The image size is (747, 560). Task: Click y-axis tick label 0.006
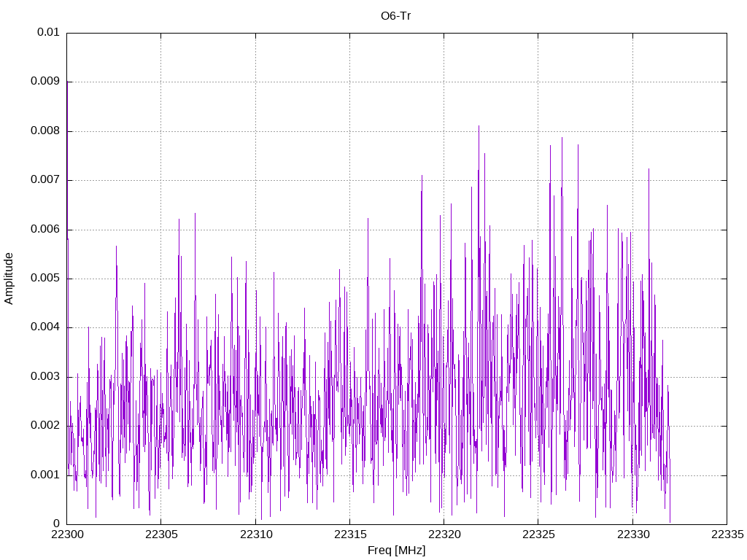(45, 230)
